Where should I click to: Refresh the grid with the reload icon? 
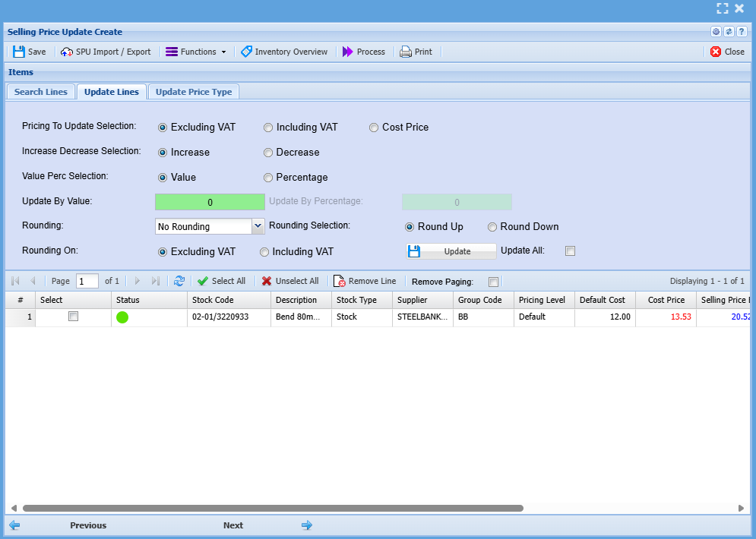[x=179, y=281]
